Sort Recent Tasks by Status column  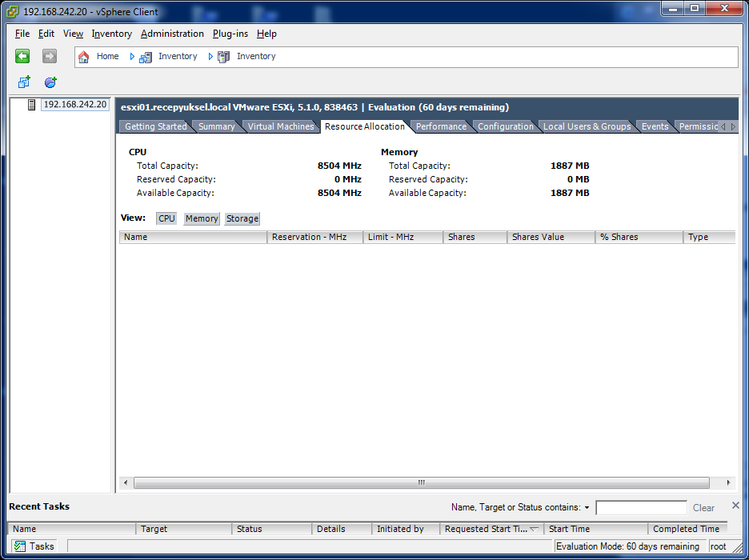click(x=272, y=529)
